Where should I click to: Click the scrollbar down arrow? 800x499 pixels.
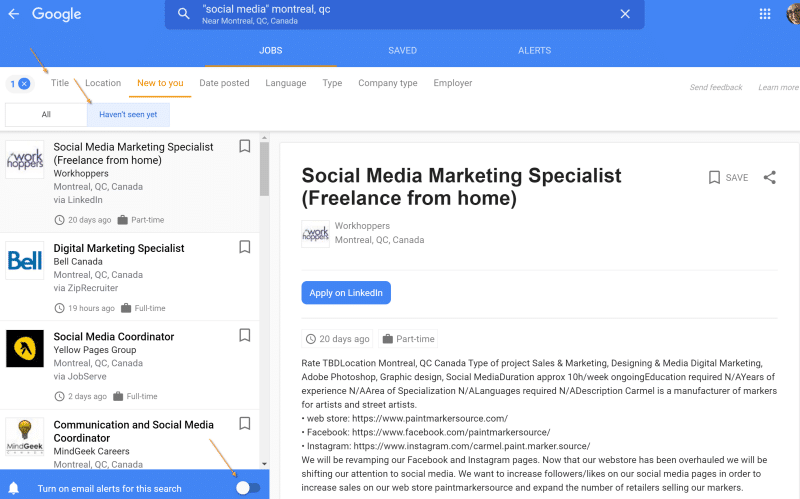pyautogui.click(x=264, y=464)
